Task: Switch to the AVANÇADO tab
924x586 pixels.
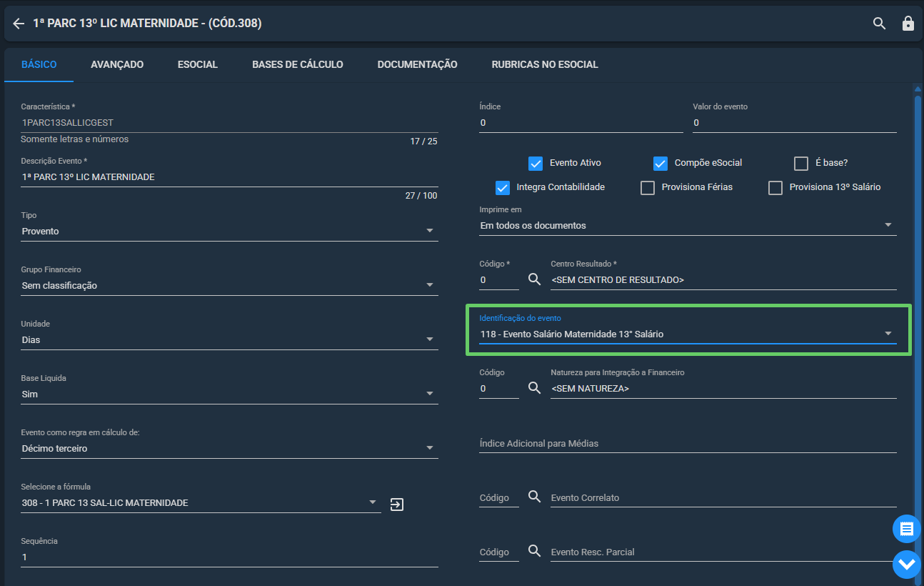Action: pyautogui.click(x=117, y=64)
